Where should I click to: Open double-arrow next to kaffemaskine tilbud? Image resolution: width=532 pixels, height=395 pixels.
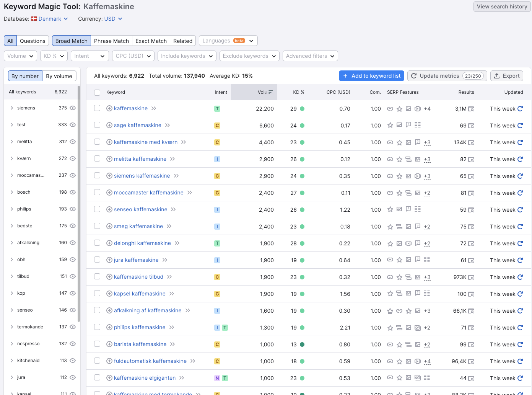tap(169, 277)
